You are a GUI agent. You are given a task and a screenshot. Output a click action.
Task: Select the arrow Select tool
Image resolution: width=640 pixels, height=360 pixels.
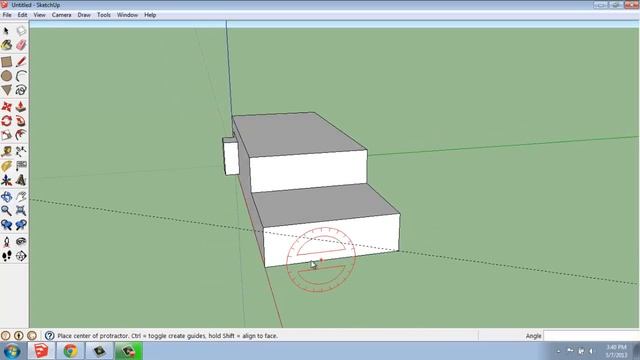pyautogui.click(x=7, y=31)
